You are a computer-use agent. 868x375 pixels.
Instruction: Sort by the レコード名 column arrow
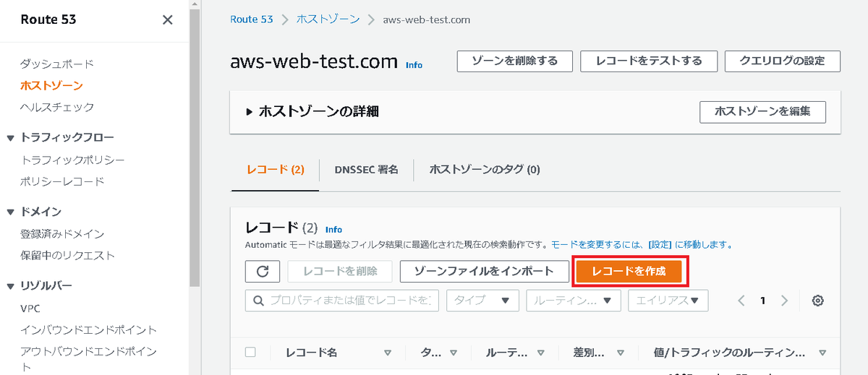pyautogui.click(x=388, y=353)
